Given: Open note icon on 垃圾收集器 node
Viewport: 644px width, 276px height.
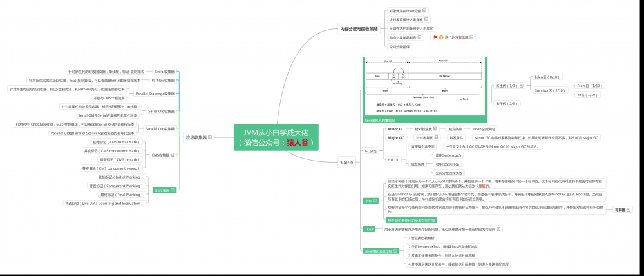Looking at the screenshot, I should pos(210,137).
